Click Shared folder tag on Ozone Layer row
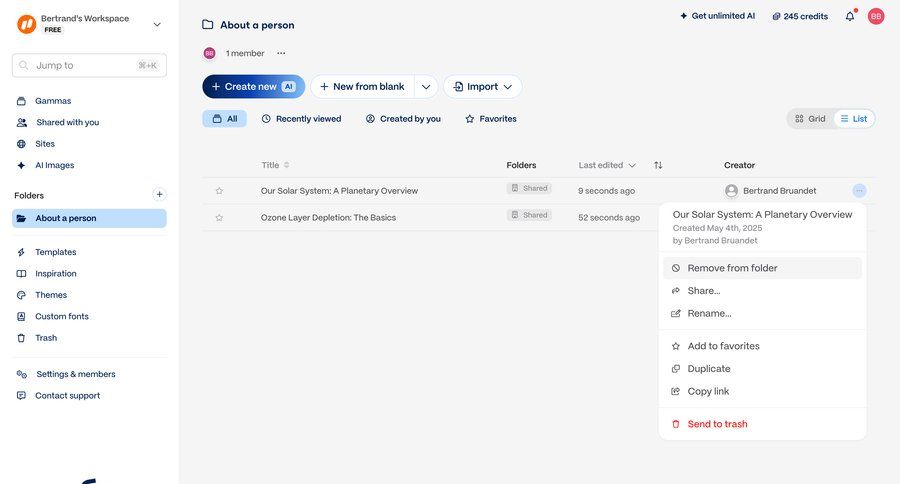This screenshot has width=900, height=484. click(529, 215)
